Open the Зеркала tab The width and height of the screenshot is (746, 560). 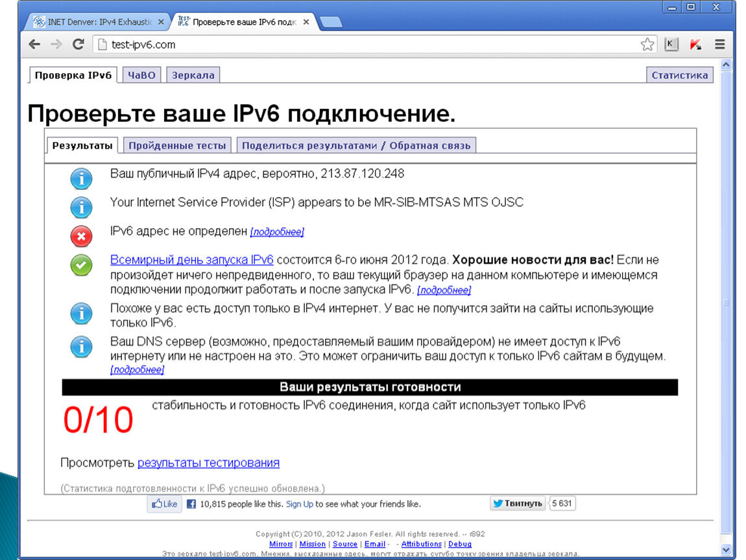(193, 75)
